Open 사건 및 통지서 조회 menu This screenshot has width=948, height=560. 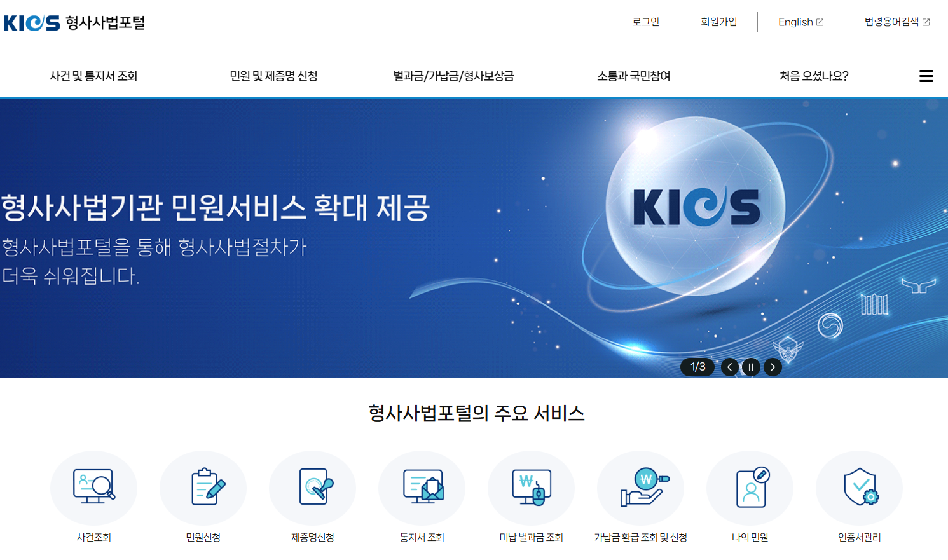[93, 76]
